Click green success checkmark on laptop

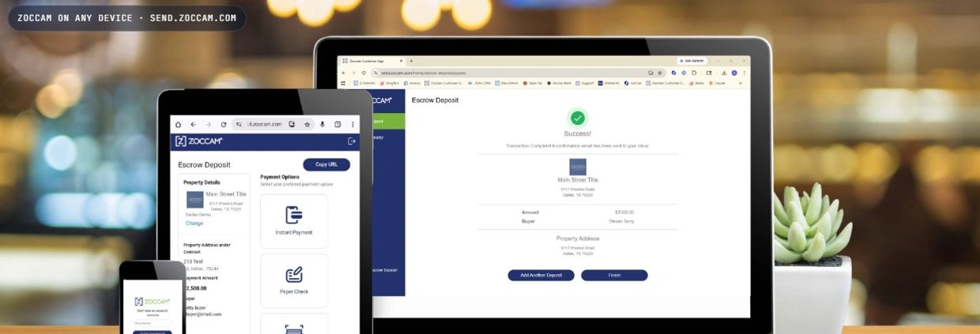pyautogui.click(x=578, y=118)
